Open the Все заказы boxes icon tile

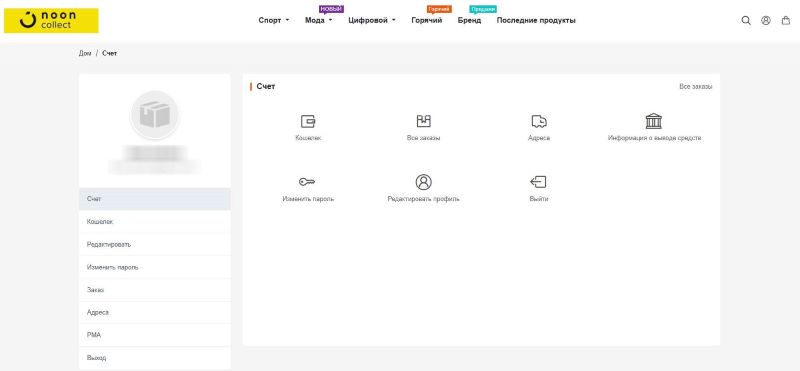[x=423, y=121]
